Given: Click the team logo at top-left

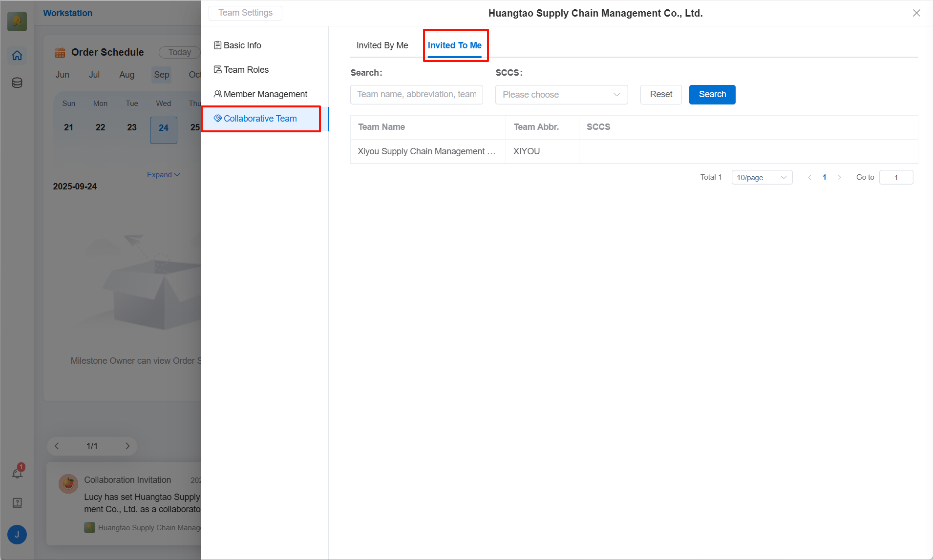Looking at the screenshot, I should click(x=17, y=21).
